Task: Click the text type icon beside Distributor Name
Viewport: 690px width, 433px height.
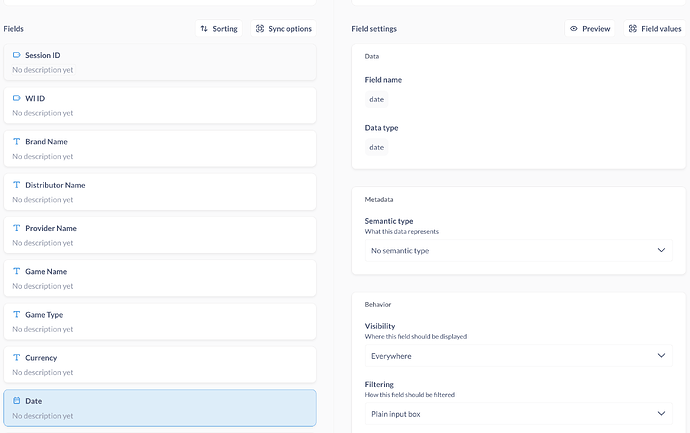Action: [16, 185]
